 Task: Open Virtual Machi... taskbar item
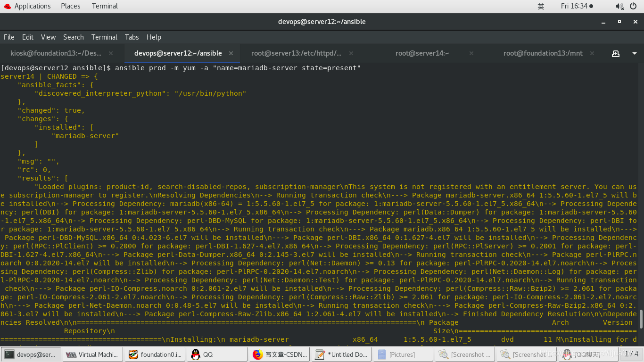[x=93, y=354]
